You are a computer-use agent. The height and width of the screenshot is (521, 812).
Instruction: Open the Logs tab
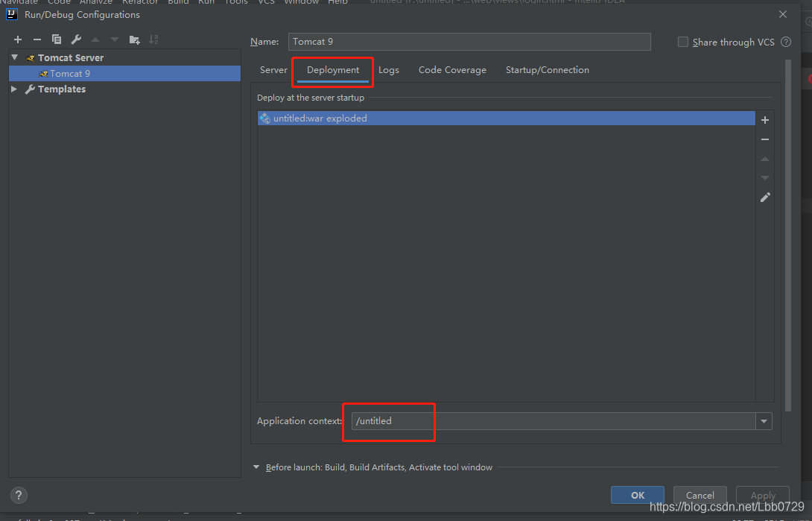click(x=389, y=70)
